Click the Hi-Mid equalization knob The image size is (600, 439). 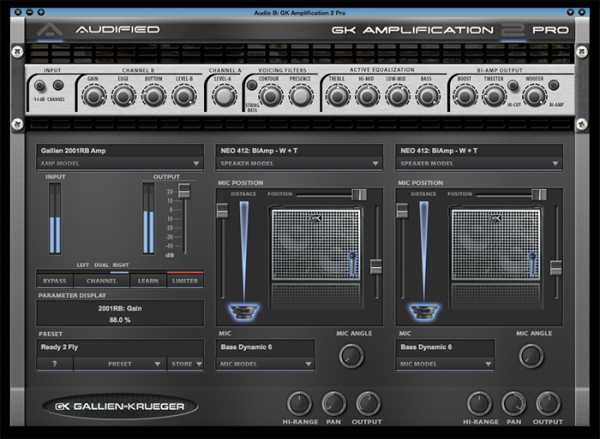click(367, 96)
